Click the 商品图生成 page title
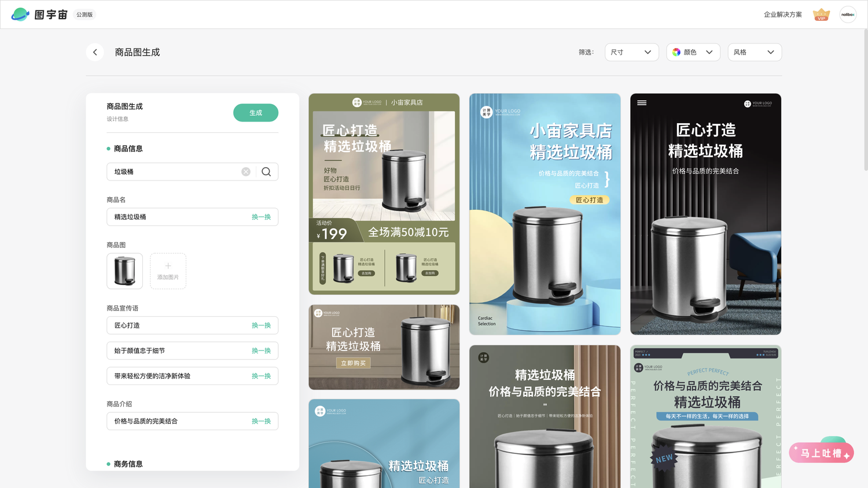The width and height of the screenshot is (868, 488). coord(137,52)
